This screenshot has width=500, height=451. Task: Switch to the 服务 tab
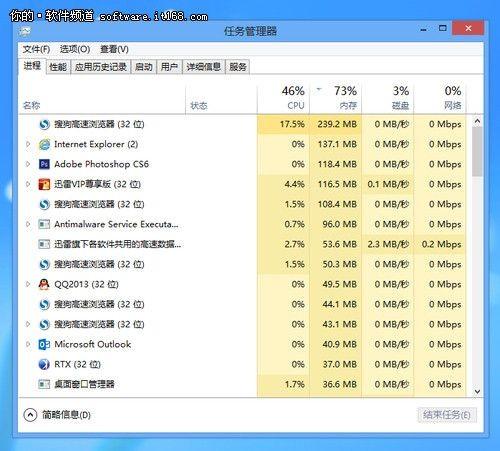click(x=238, y=67)
